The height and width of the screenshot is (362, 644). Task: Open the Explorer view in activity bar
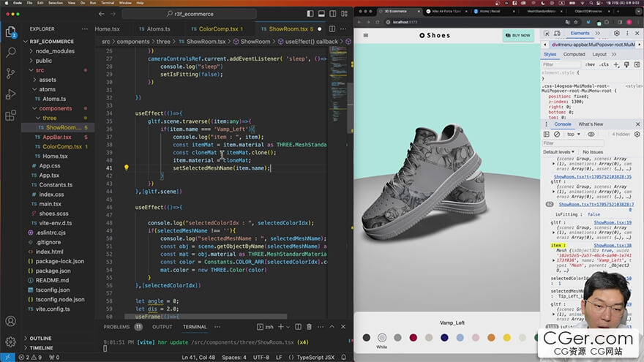pyautogui.click(x=11, y=31)
